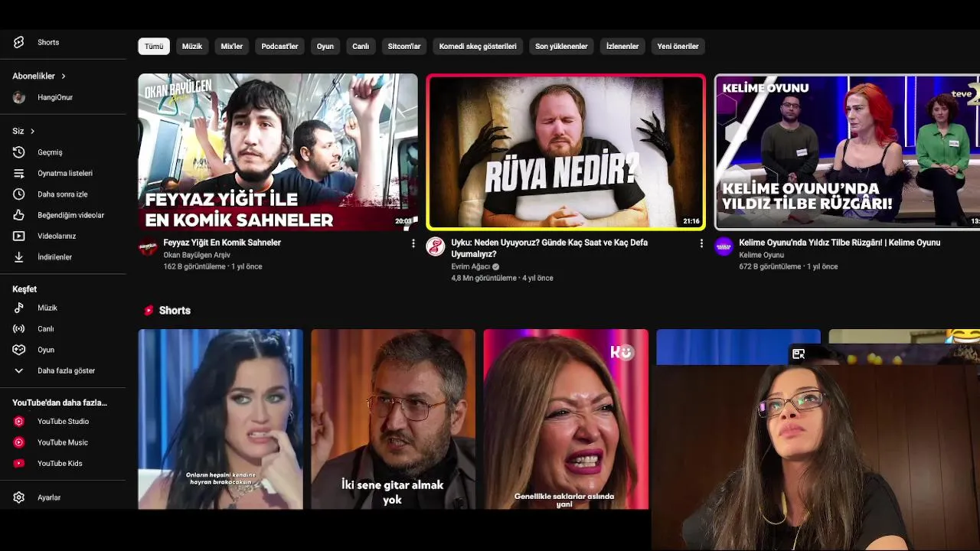The width and height of the screenshot is (980, 551).
Task: Select the Canlı filter chip
Action: (x=361, y=47)
